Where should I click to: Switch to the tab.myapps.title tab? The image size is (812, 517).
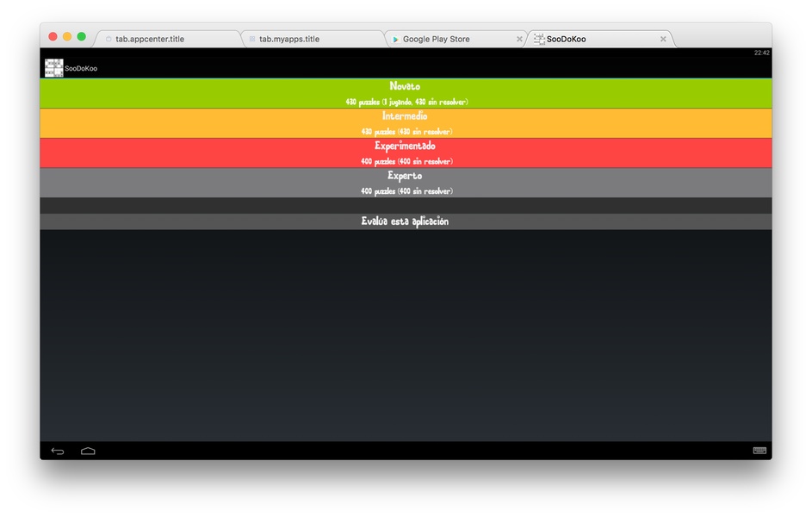[313, 39]
